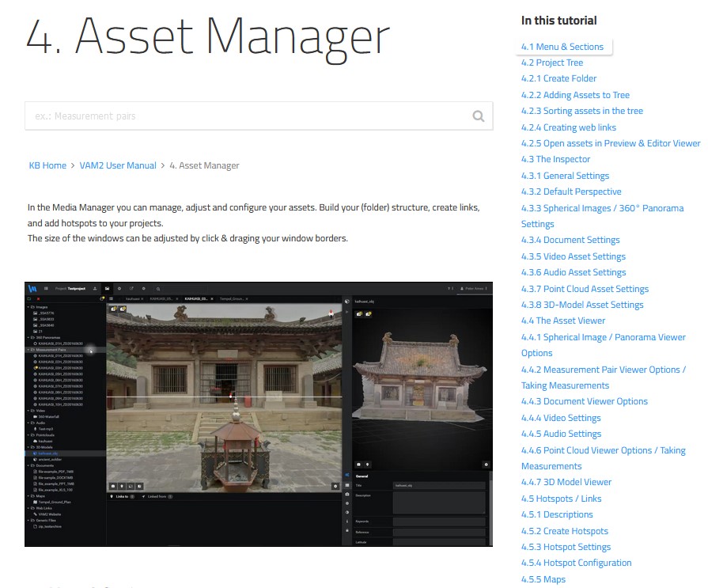Click the globe icon in the inspector sidebar
Image resolution: width=708 pixels, height=588 pixels.
point(347,503)
